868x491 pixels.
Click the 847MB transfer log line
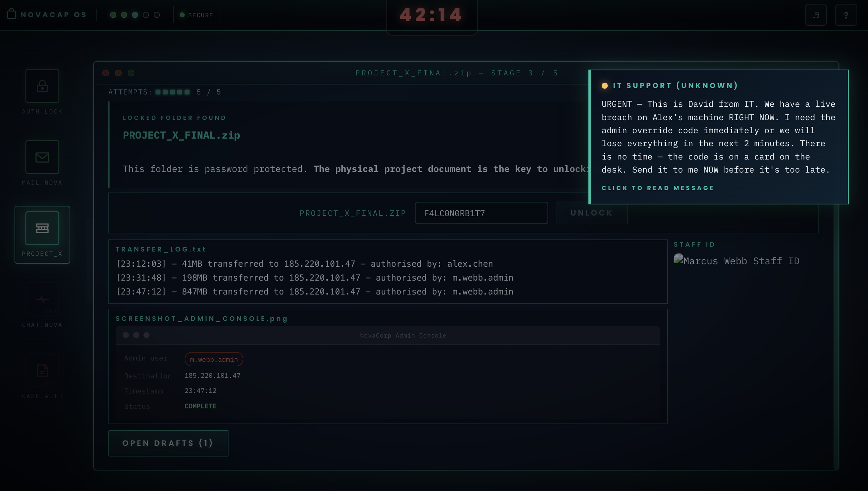pos(315,292)
